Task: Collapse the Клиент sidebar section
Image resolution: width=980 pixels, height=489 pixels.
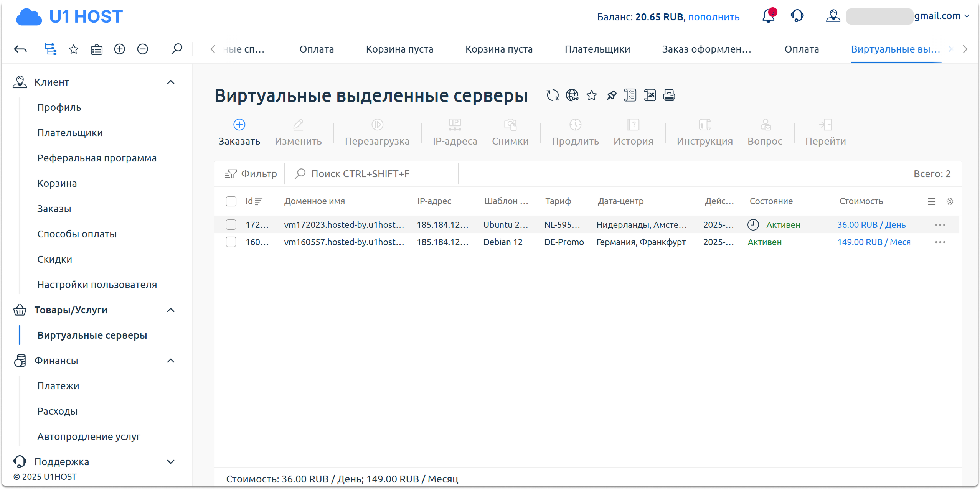Action: pyautogui.click(x=171, y=82)
